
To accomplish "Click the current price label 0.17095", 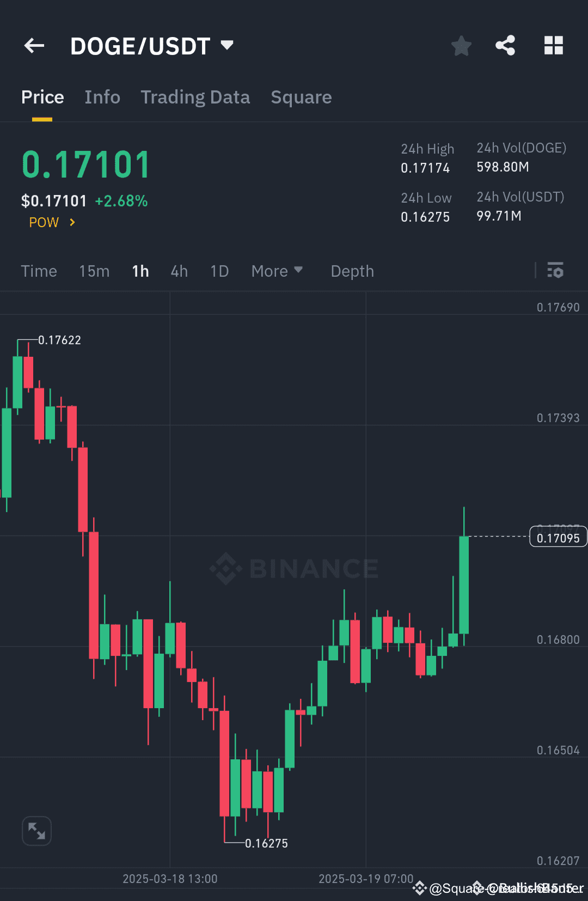I will (x=559, y=536).
